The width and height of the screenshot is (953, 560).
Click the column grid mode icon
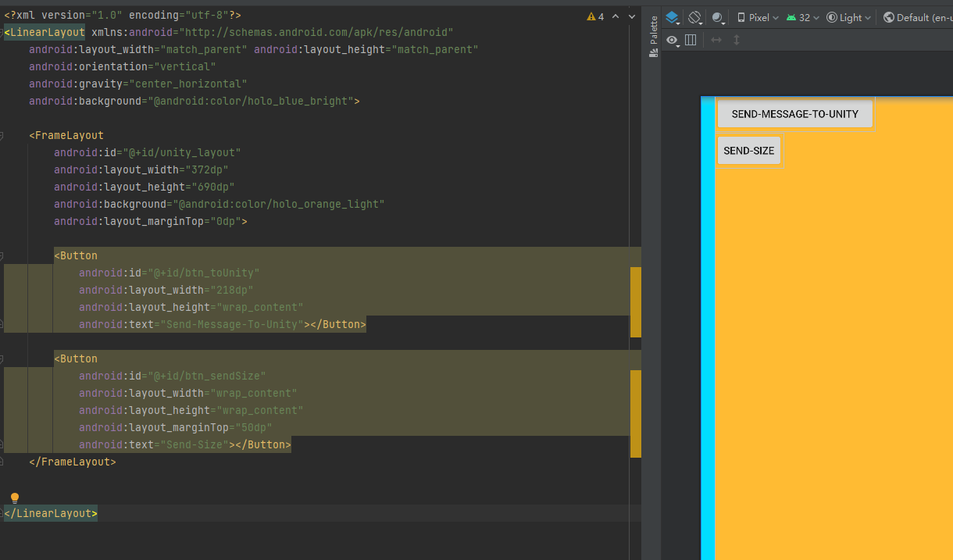click(x=691, y=40)
